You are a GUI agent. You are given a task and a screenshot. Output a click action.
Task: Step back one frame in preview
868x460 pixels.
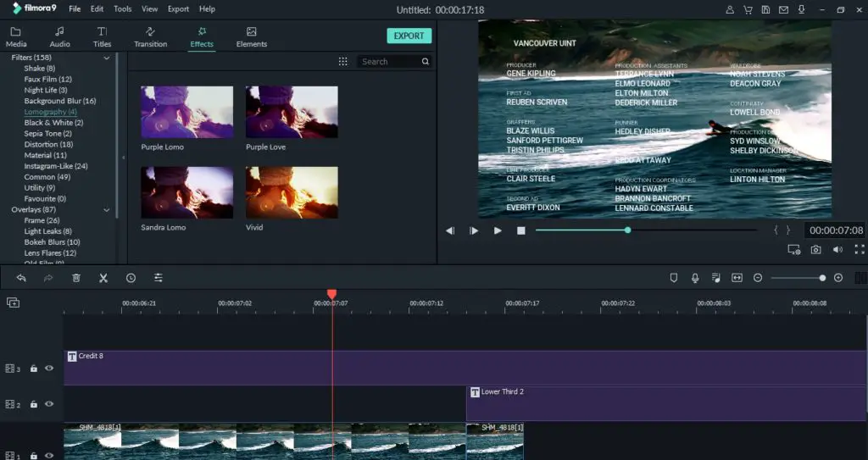click(450, 230)
